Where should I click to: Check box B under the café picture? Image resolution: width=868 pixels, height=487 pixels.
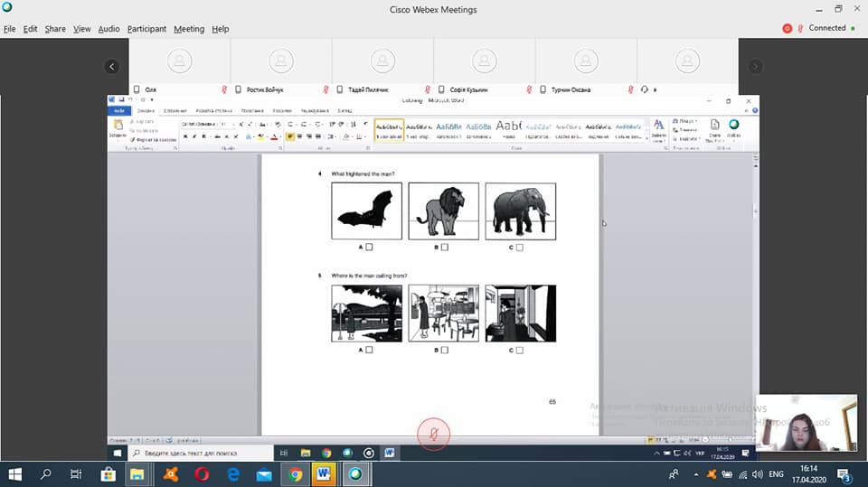(x=445, y=350)
